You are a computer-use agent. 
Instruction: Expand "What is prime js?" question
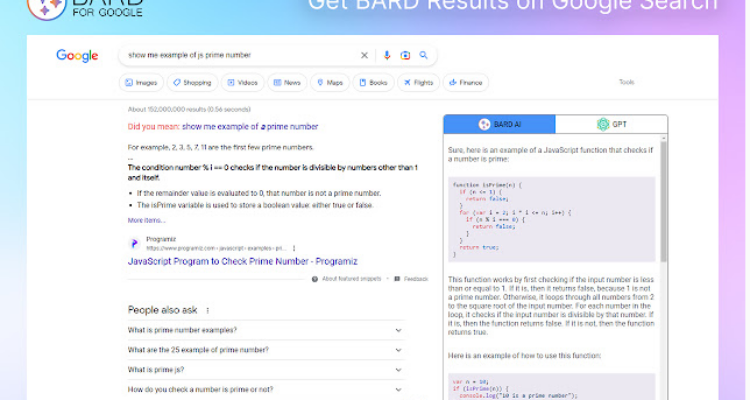[x=398, y=370]
